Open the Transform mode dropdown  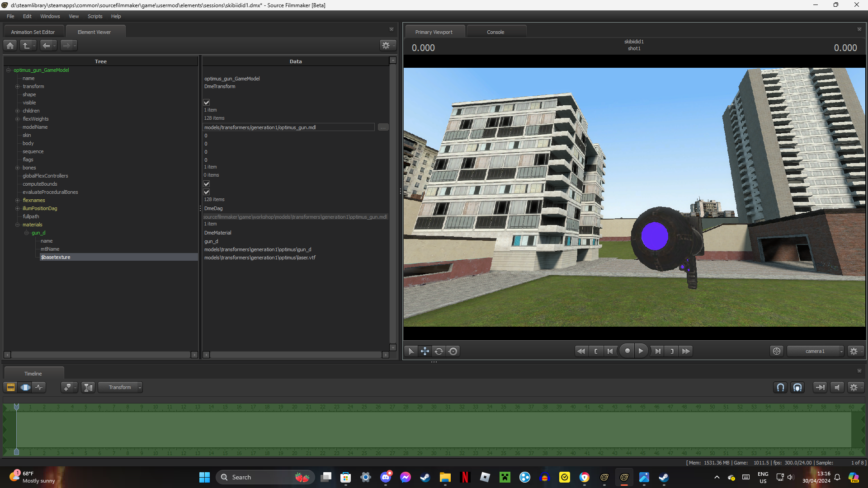(x=120, y=387)
